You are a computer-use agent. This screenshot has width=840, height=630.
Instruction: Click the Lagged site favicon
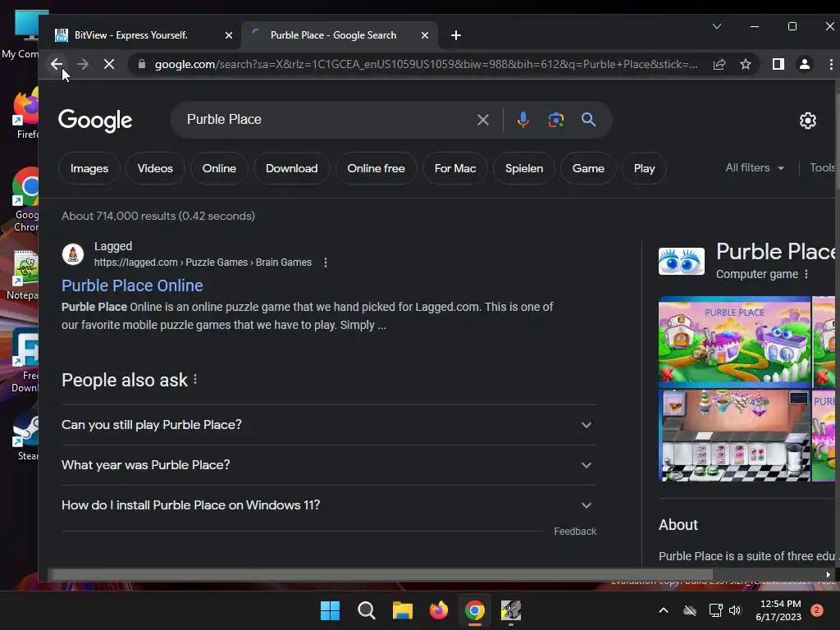click(73, 254)
